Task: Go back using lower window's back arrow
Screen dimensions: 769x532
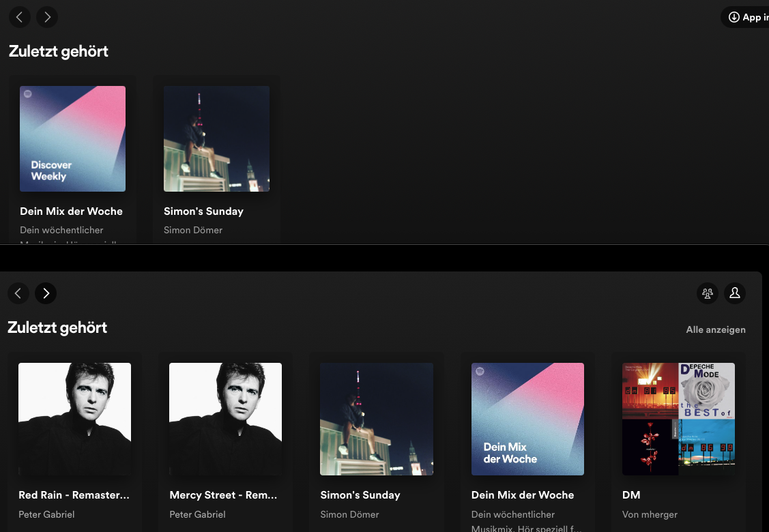Action: [18, 293]
